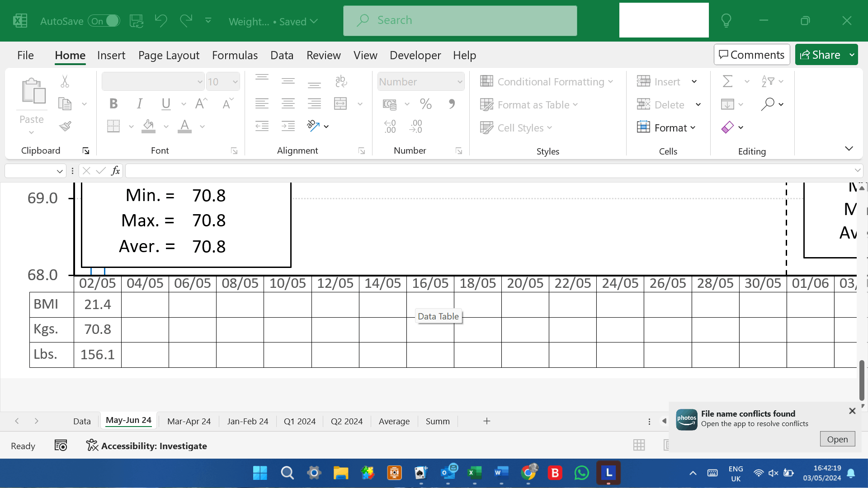The image size is (868, 488).
Task: Click the Merge & Center icon
Action: click(340, 104)
